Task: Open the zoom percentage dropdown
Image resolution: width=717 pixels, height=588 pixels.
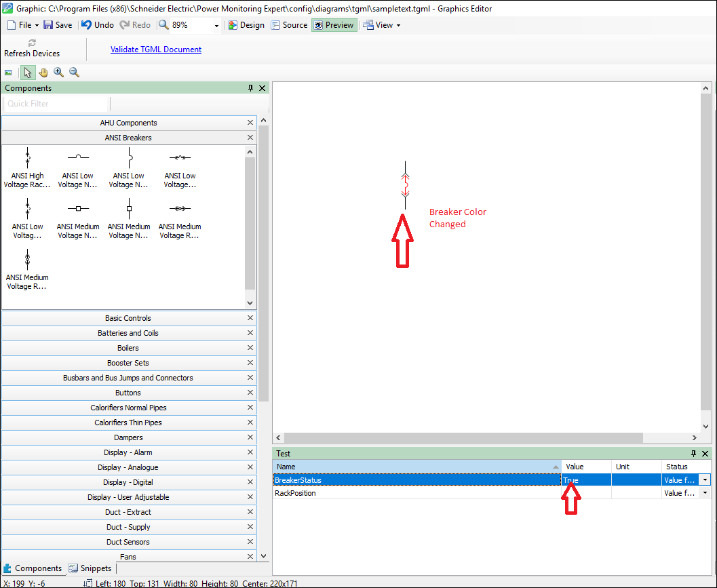Action: tap(216, 26)
